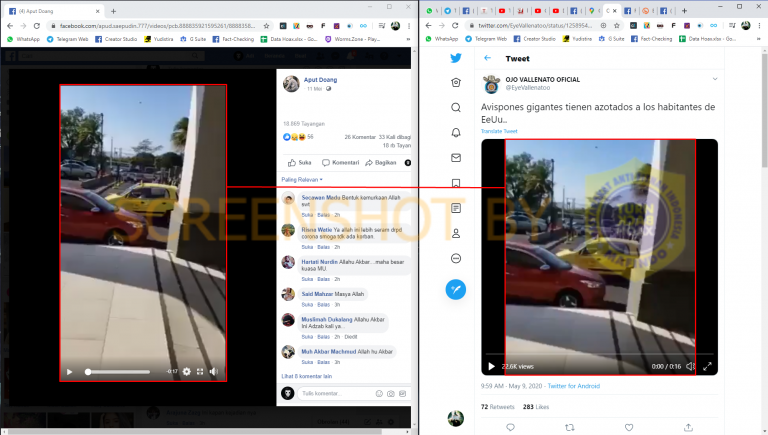Open emoji picker in comment box
Image resolution: width=768 pixels, height=435 pixels.
[379, 393]
